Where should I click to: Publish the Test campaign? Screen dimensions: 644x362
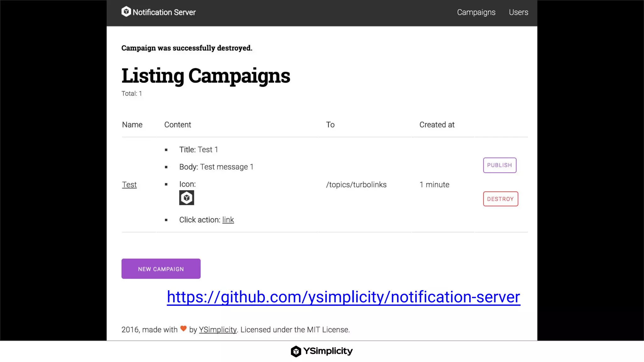[500, 165]
